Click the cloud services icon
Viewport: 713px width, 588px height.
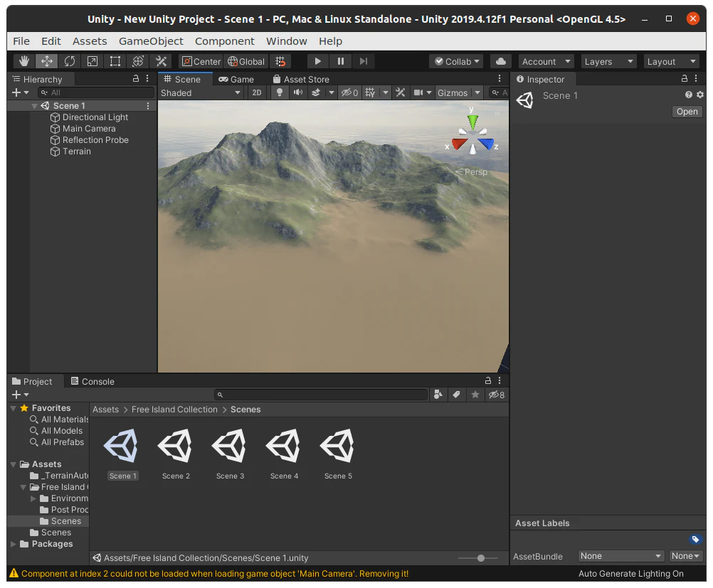point(501,62)
